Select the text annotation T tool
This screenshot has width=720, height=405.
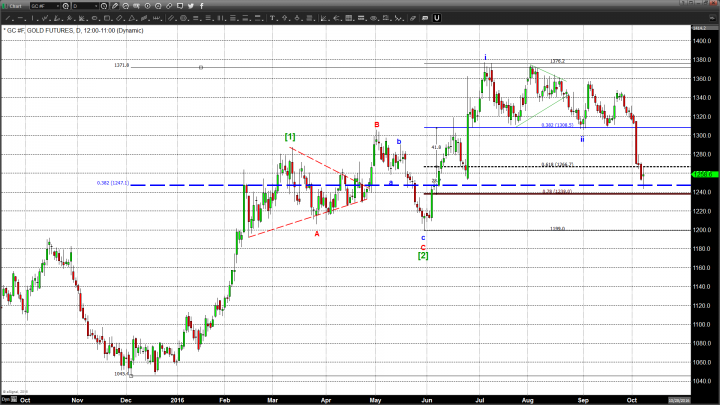tap(271, 18)
